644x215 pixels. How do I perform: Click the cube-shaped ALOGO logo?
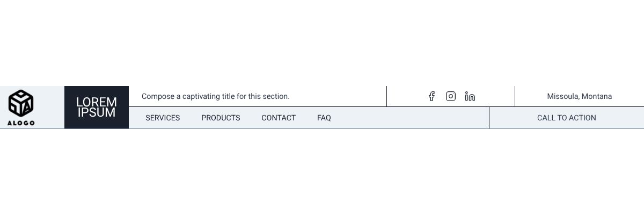pos(21,103)
